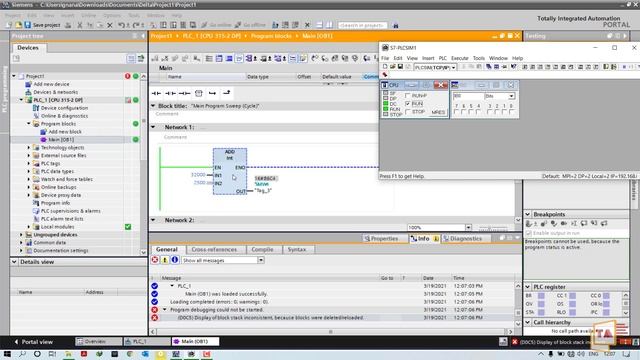The height and width of the screenshot is (360, 640).
Task: Open Devices & networks in project tree
Action: 55,92
